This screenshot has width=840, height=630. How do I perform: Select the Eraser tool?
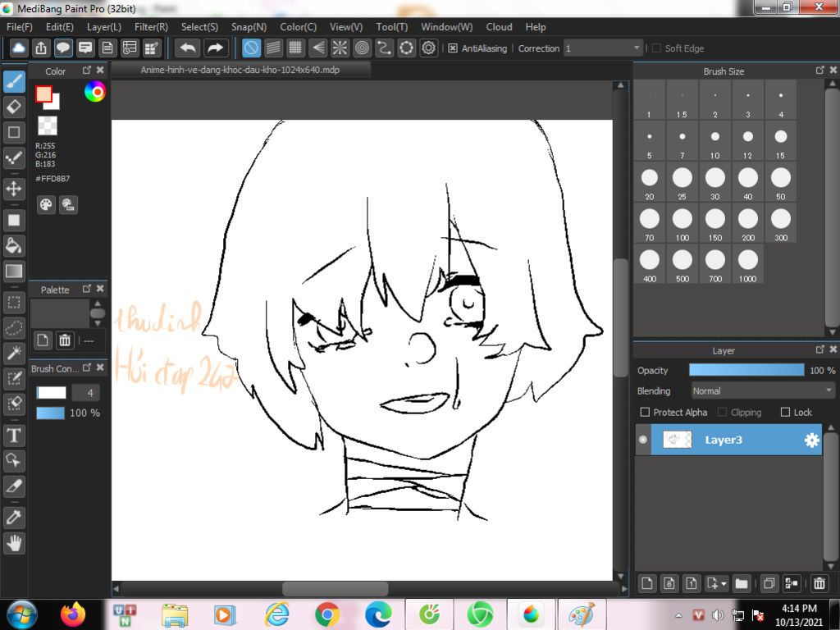tap(14, 107)
